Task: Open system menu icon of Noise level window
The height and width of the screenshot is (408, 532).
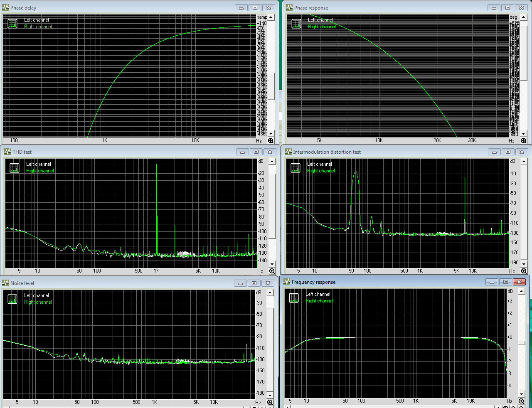Action: click(x=5, y=283)
